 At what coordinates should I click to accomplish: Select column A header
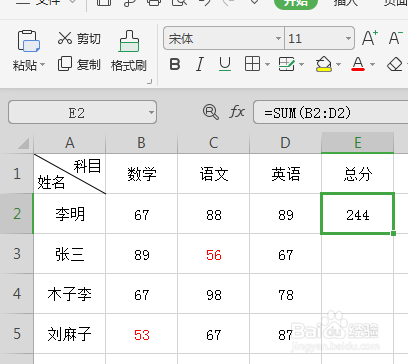click(70, 143)
